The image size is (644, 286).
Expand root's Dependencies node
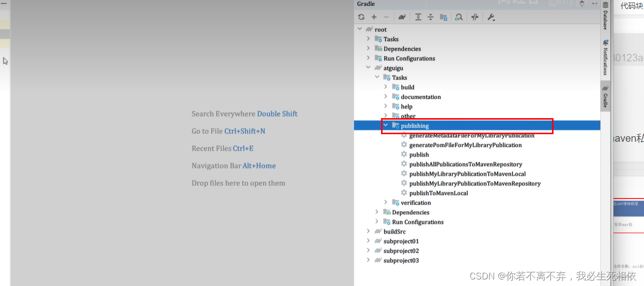coord(368,48)
